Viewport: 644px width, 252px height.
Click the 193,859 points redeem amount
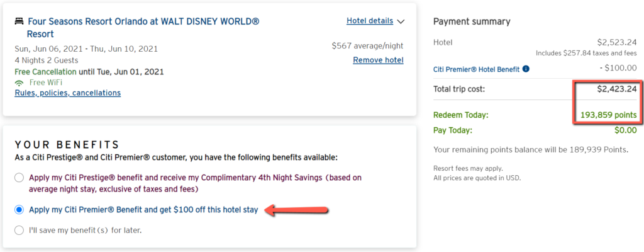point(609,115)
